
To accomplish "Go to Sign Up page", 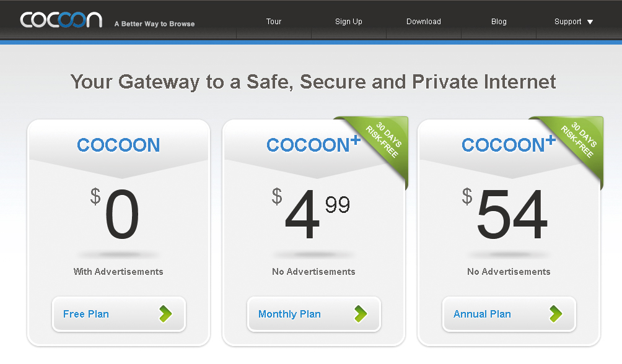I will 349,22.
